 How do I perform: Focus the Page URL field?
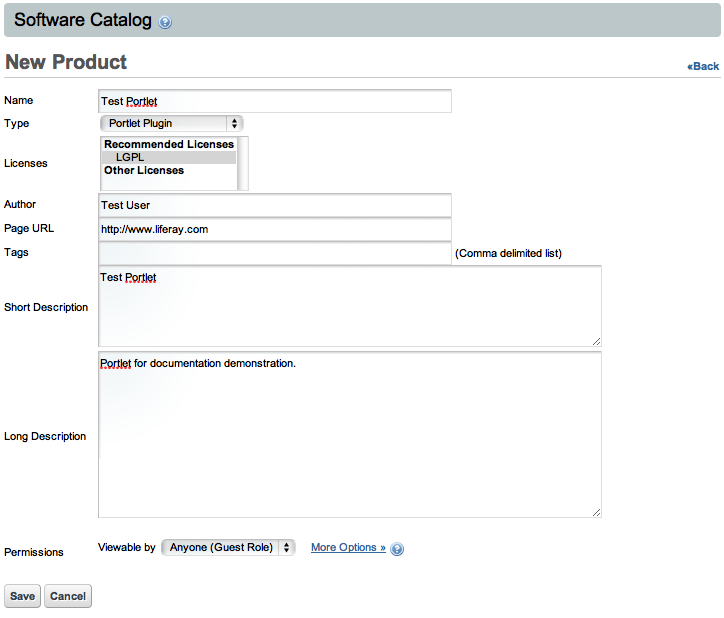(x=275, y=230)
